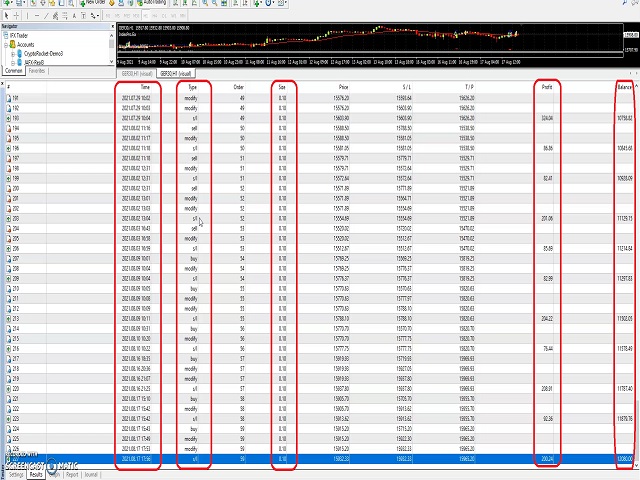
Task: Tile chart windows icon
Action: click(224, 3)
